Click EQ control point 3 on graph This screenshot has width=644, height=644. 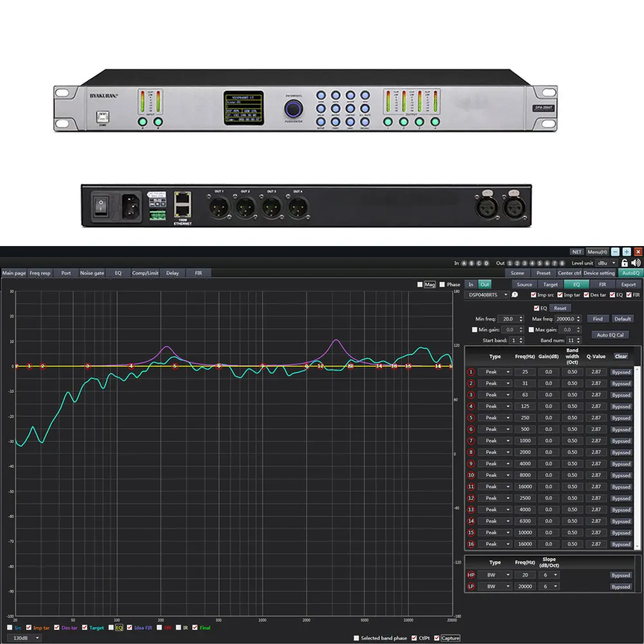tap(87, 366)
